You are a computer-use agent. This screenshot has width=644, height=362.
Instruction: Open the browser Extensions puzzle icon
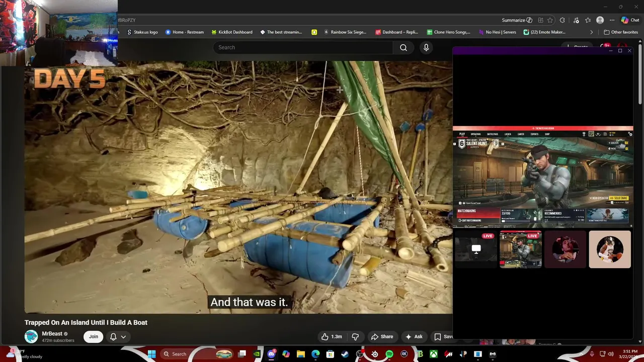coord(562,20)
